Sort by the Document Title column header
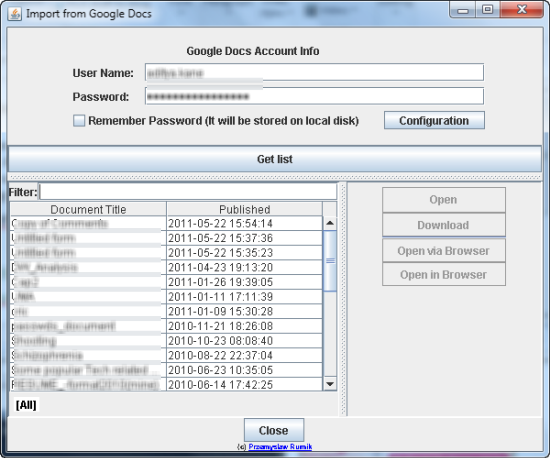Screen dimensions: 550x458 click(x=88, y=209)
